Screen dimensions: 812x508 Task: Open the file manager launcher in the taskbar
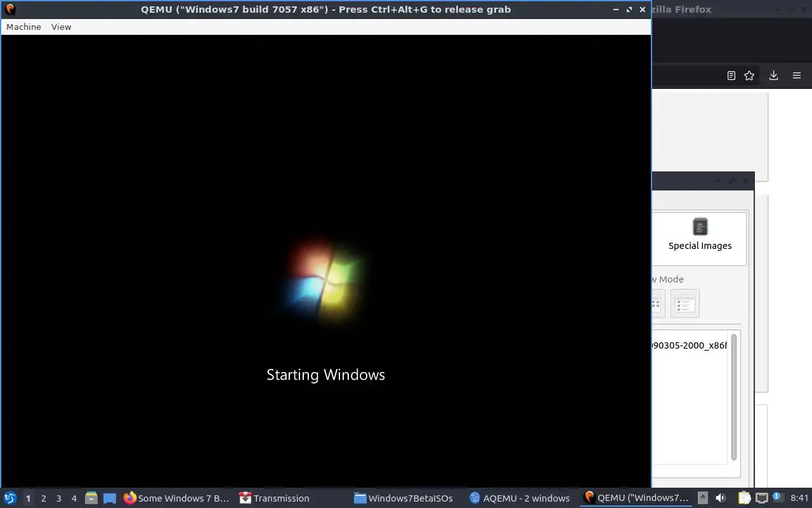coord(91,498)
